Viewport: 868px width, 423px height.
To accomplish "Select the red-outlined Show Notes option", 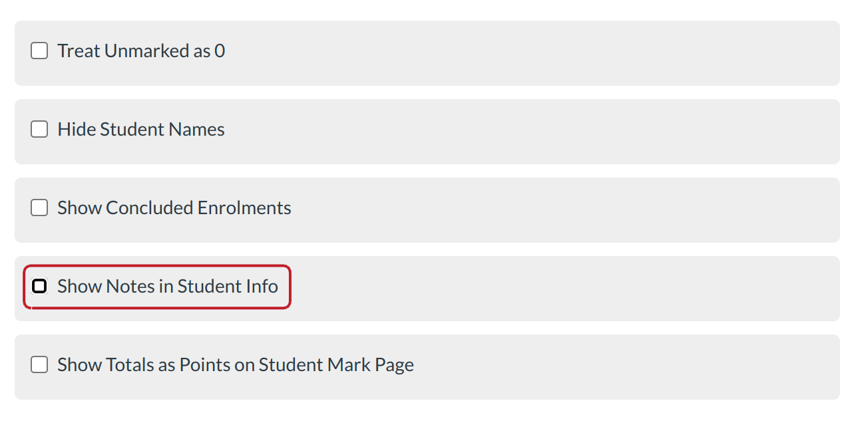I will (158, 287).
